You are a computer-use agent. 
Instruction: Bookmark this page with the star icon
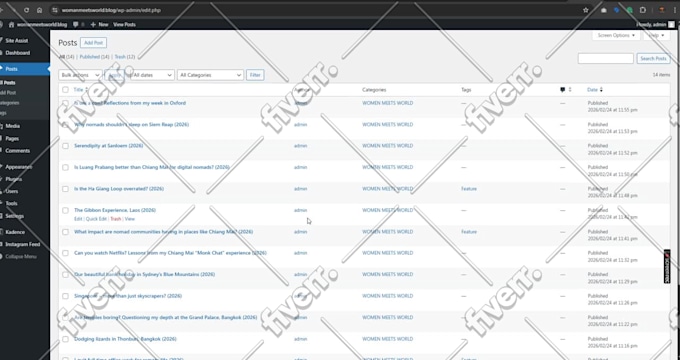tap(585, 10)
